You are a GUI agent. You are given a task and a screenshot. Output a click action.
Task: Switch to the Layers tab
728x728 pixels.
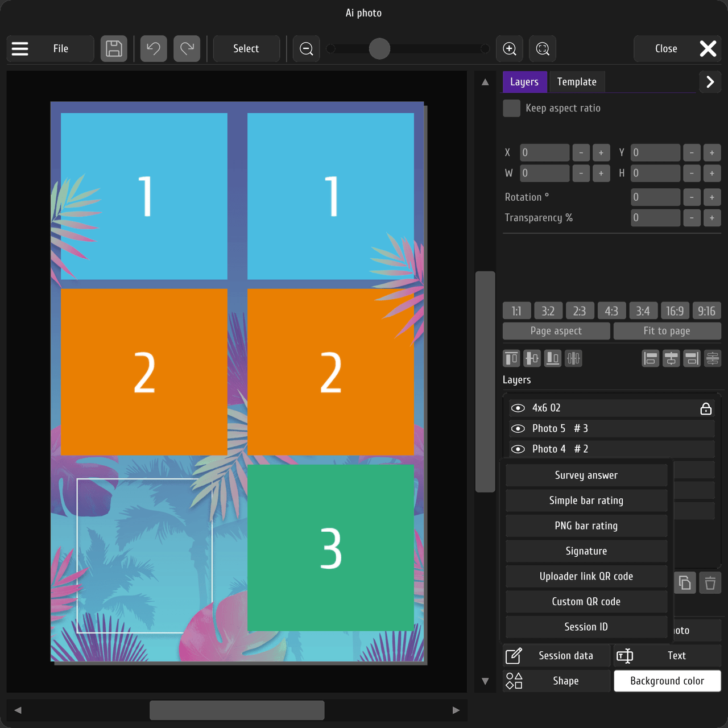524,82
